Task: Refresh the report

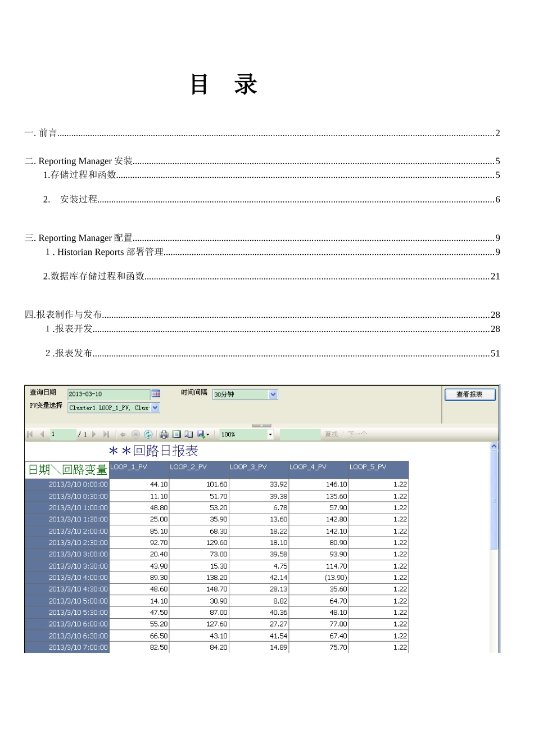Action: click(x=148, y=434)
